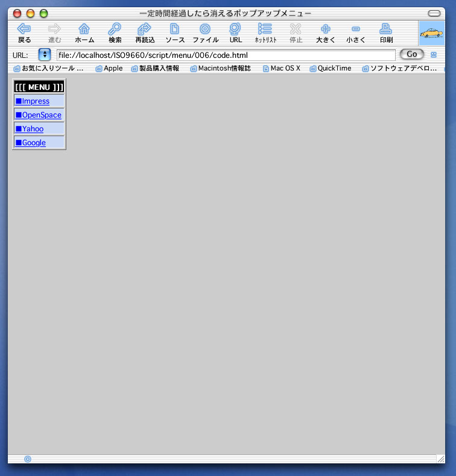Click the green zoom window button

click(44, 13)
